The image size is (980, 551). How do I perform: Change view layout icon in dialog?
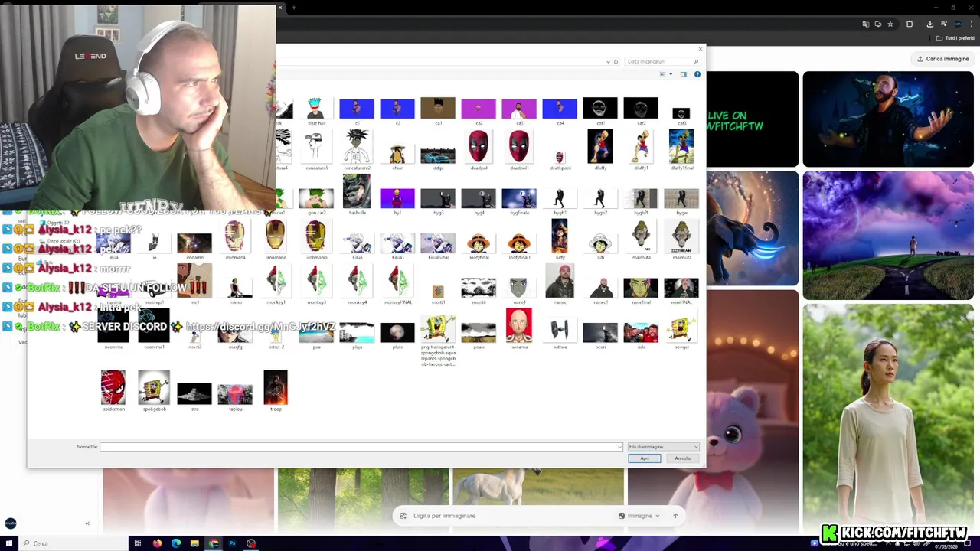663,74
